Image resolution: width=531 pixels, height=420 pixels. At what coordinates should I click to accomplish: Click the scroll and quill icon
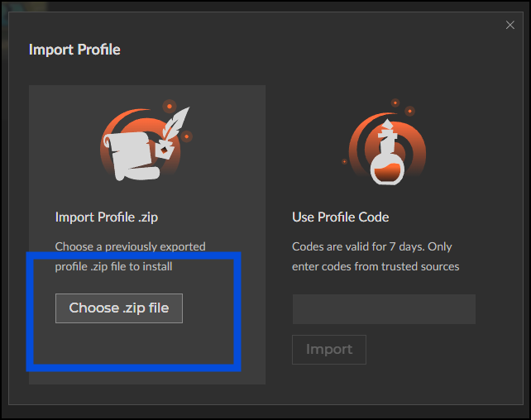[146, 141]
